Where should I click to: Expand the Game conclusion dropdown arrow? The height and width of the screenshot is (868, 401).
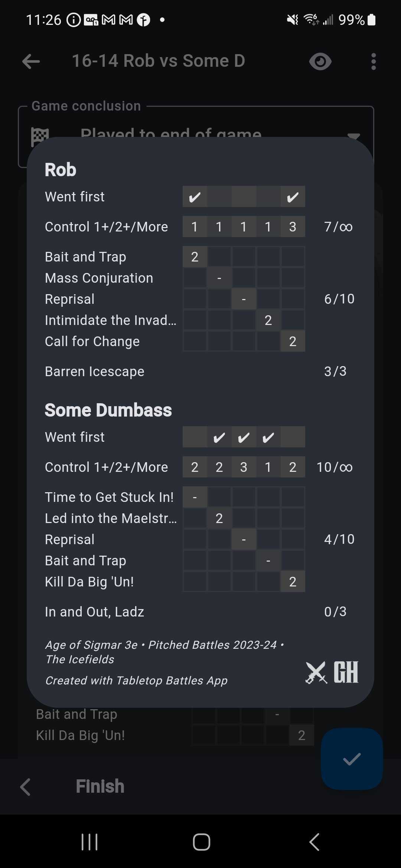point(354,136)
